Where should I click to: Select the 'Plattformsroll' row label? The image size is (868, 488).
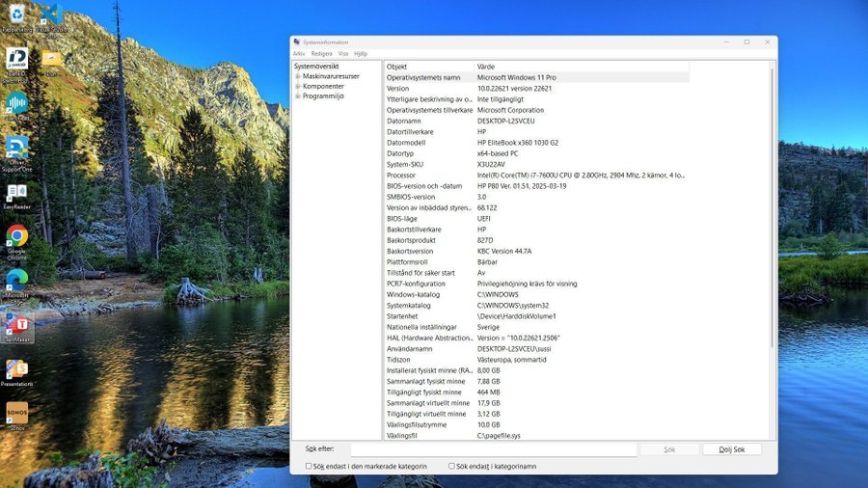pos(407,262)
